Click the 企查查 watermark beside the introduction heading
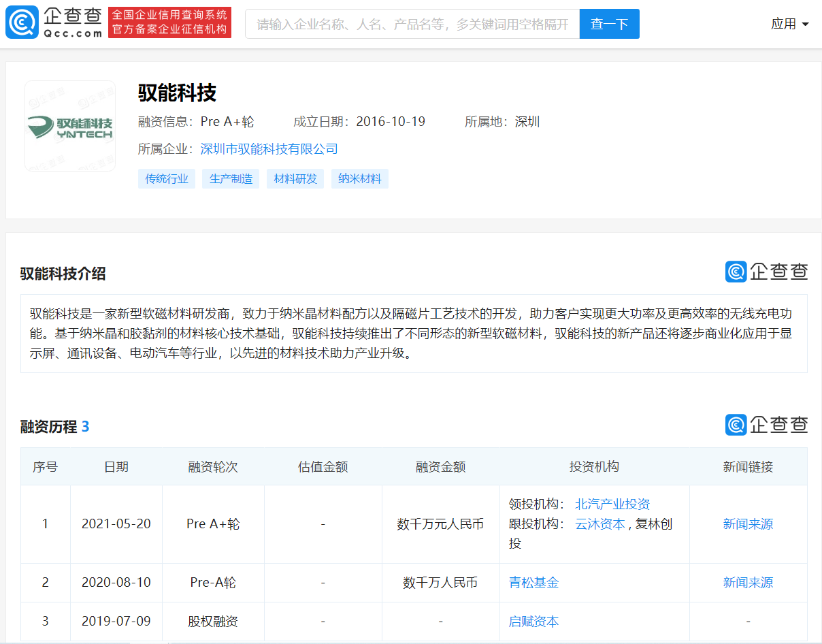Screen dimensions: 822x644 (766, 272)
